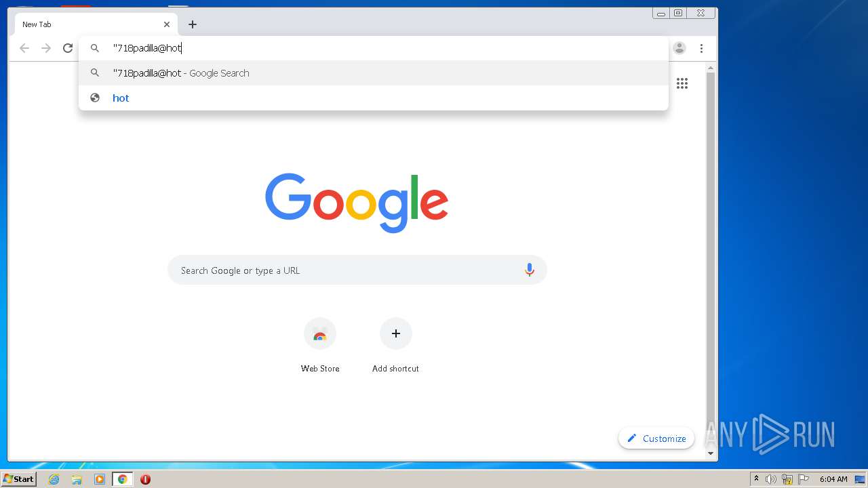Open the Google apps grid icon

[x=682, y=83]
